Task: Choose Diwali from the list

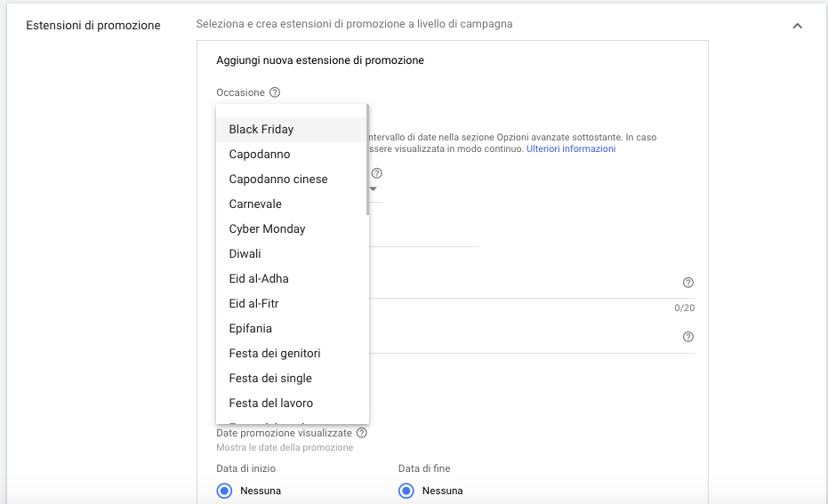Action: (245, 253)
